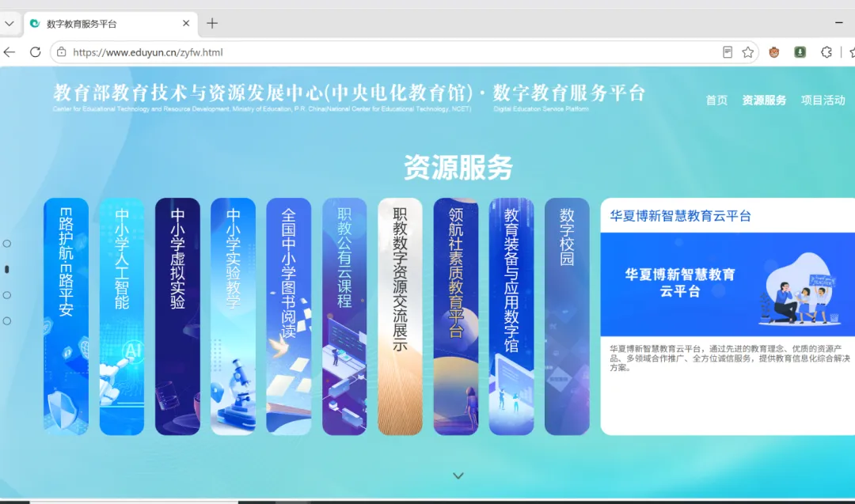Go to 首页 in the site navigation
This screenshot has width=855, height=504.
(716, 100)
